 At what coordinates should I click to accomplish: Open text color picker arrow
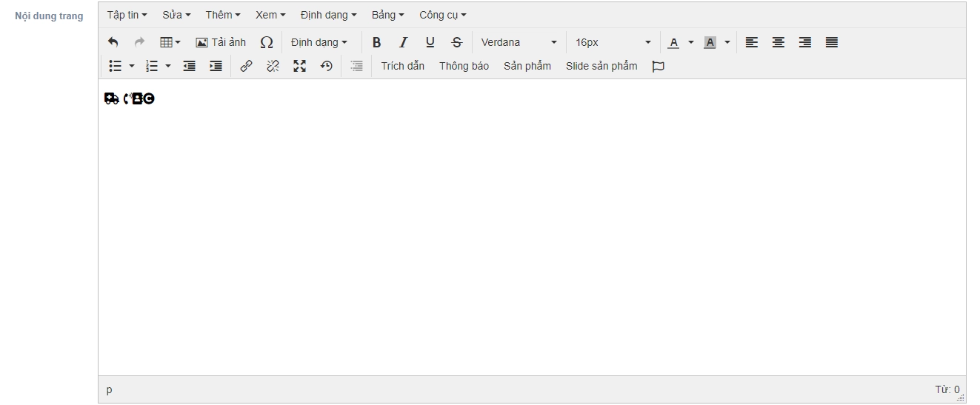coord(691,42)
